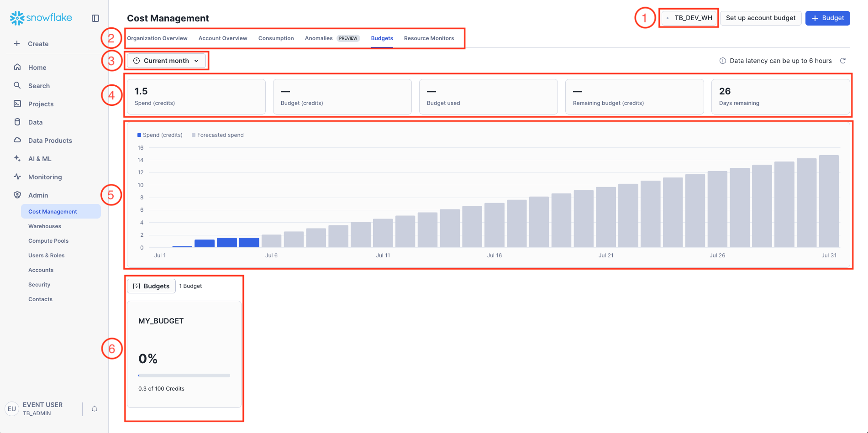868x433 pixels.
Task: Click the Data latency info icon
Action: pos(723,61)
